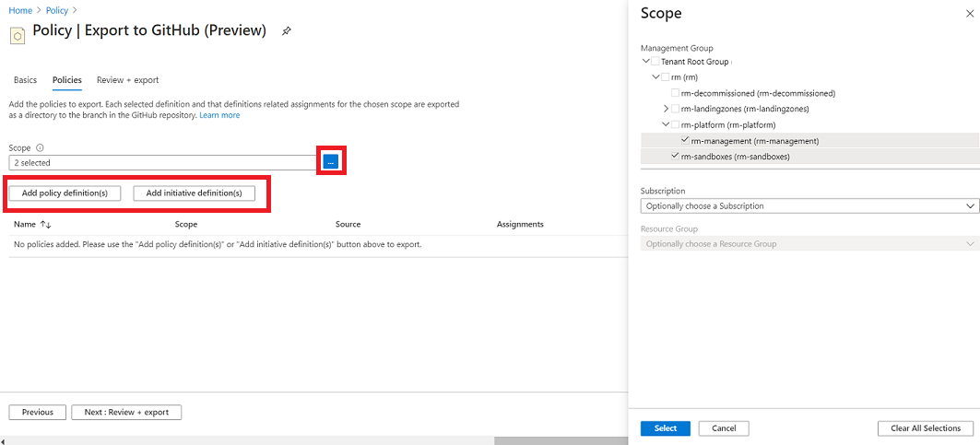Select the rm-management (rm-management) label
The height and width of the screenshot is (445, 980).
(x=755, y=141)
